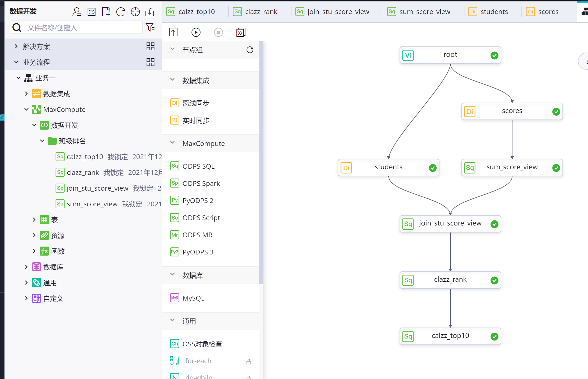This screenshot has width=588, height=379.
Task: Expand the 数据集成 tree folder
Action: point(26,94)
